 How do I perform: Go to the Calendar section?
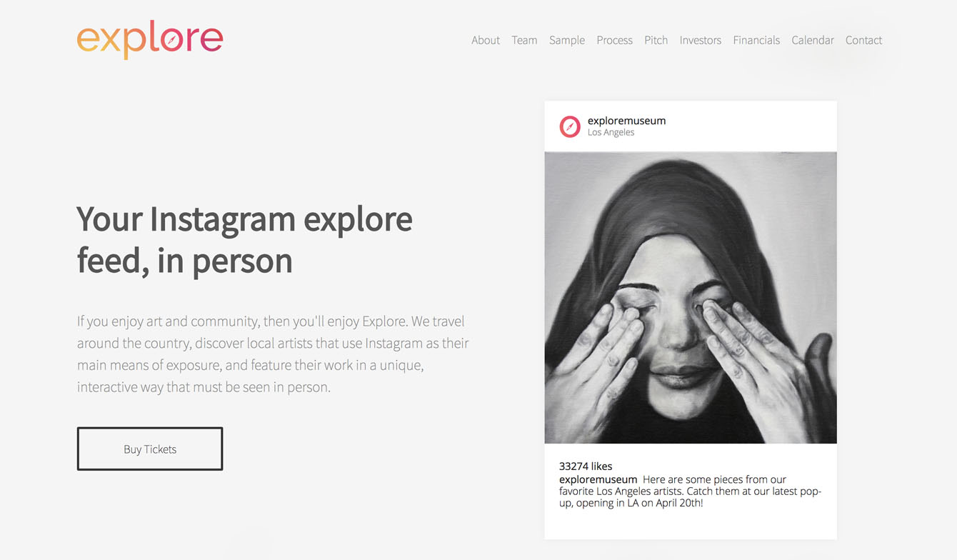(813, 40)
